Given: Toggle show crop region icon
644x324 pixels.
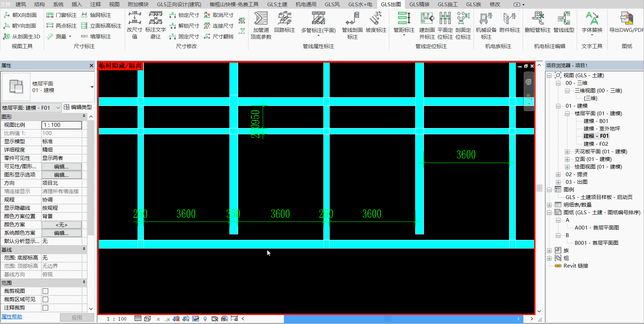Looking at the screenshot, I should point(186,318).
